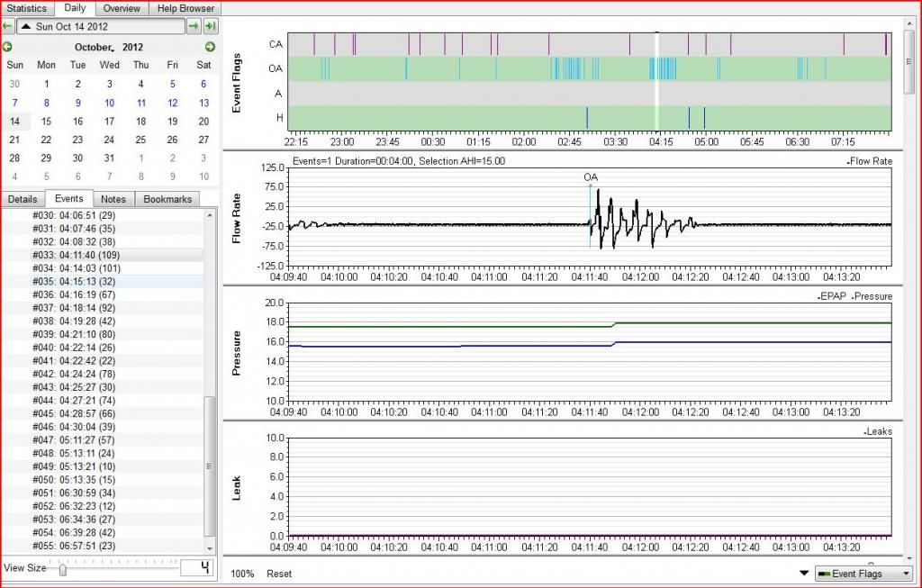This screenshot has width=922, height=588.
Task: Open the Event Flags graph dropdown
Action: click(x=863, y=574)
